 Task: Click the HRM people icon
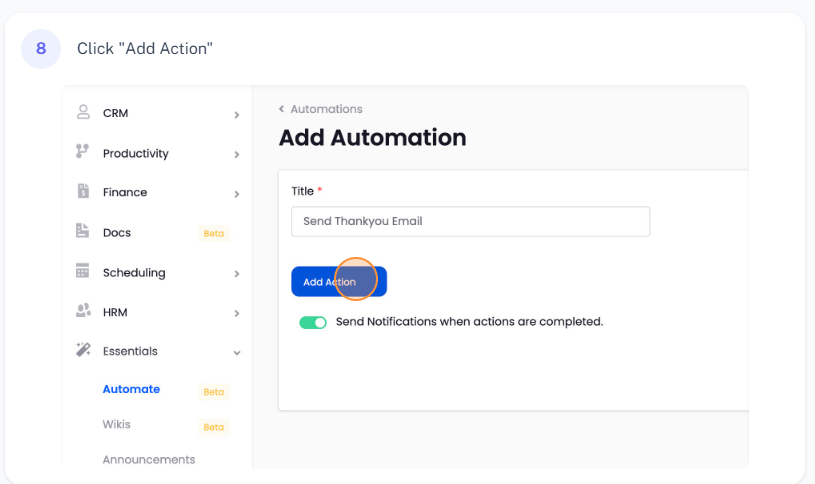click(x=83, y=312)
